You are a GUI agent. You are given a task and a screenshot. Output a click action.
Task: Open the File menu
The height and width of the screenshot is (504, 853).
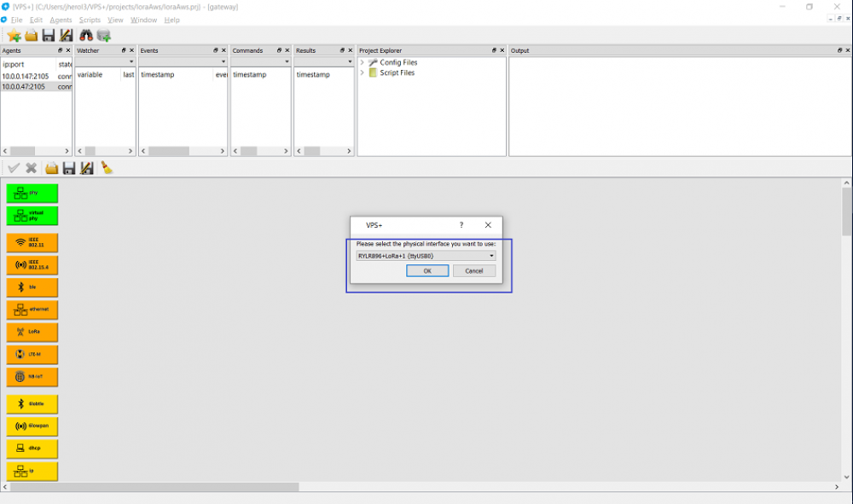pos(16,20)
